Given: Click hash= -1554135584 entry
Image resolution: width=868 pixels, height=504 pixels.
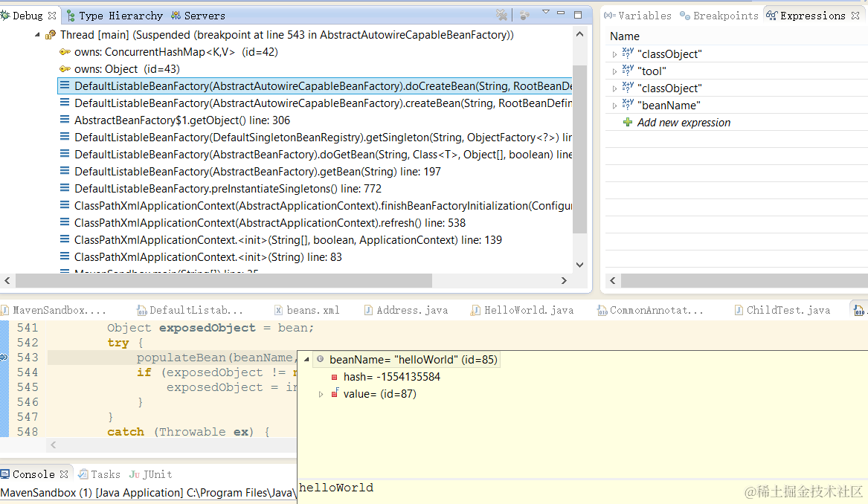Looking at the screenshot, I should click(391, 377).
